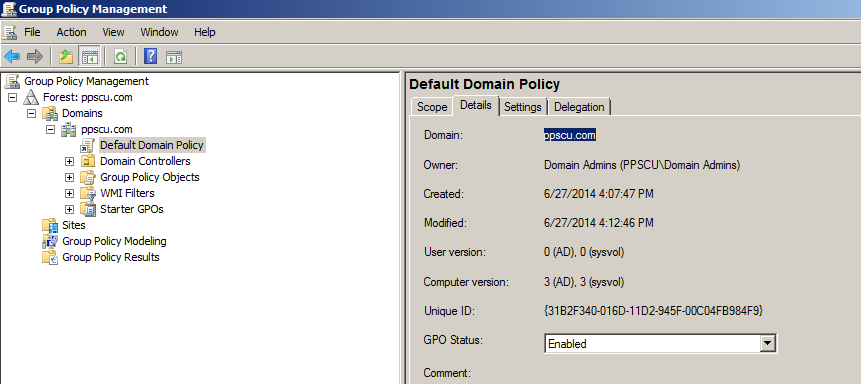Switch to the Settings tab
Screen dimensions: 861x384
coord(523,107)
